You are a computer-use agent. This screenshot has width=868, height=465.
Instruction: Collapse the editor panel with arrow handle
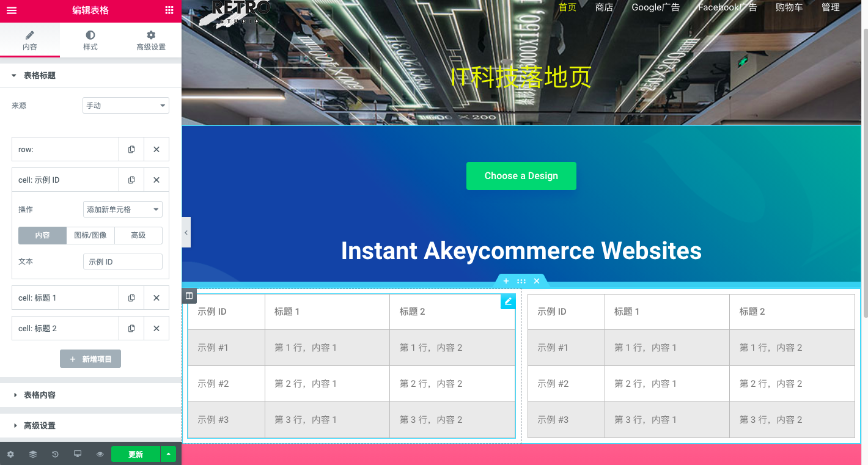(x=186, y=233)
